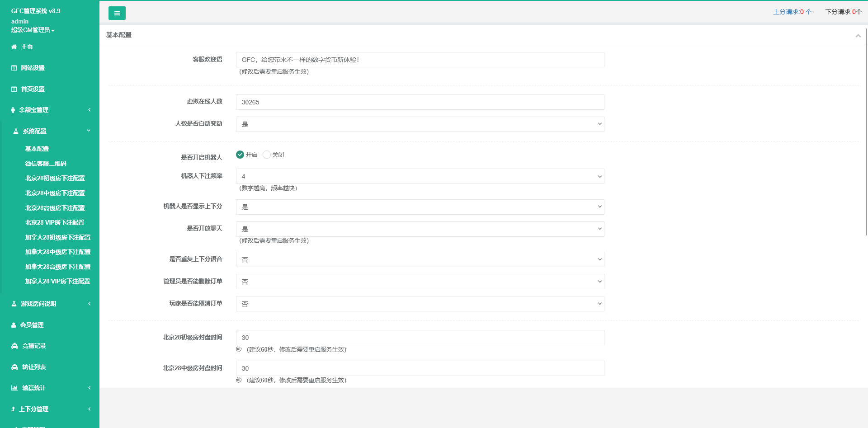The image size is (868, 428).
Task: Click the 转让列表 sidebar icon
Action: click(x=14, y=367)
